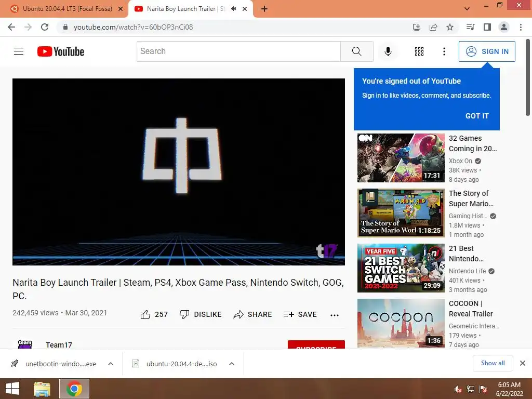Close the Narita Boy Launch Trailer tab
Screen dimensions: 532x399
point(245,9)
